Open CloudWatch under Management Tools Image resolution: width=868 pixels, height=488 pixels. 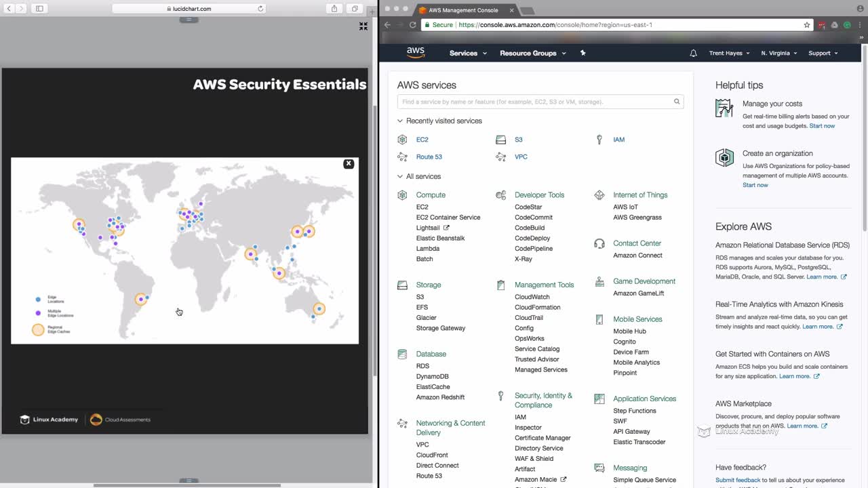532,297
